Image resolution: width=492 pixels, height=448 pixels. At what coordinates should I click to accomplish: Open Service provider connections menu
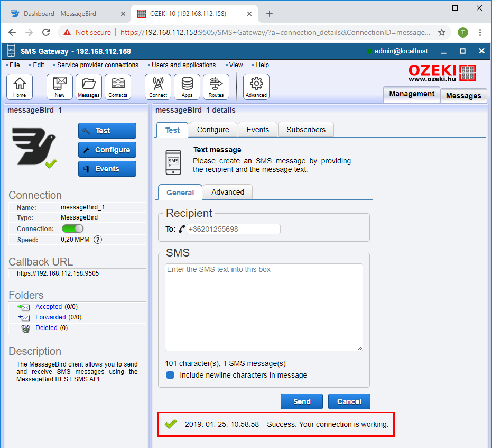98,65
